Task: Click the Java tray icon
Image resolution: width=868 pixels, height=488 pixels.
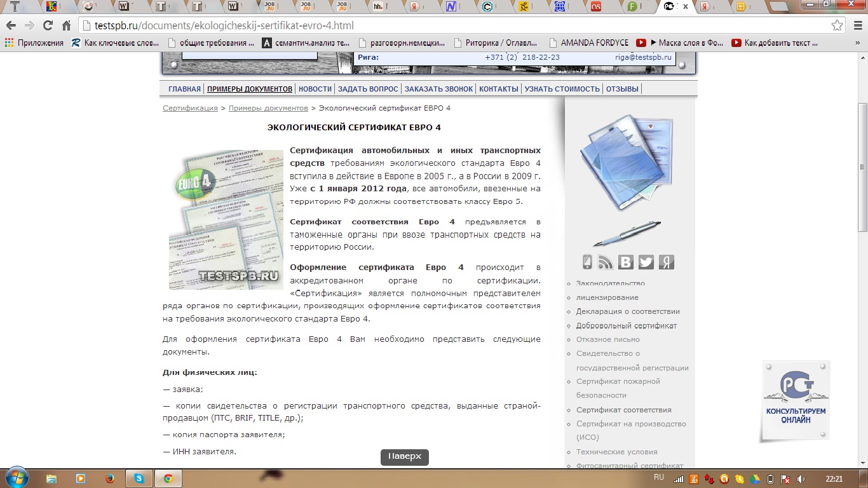Action: (694, 478)
